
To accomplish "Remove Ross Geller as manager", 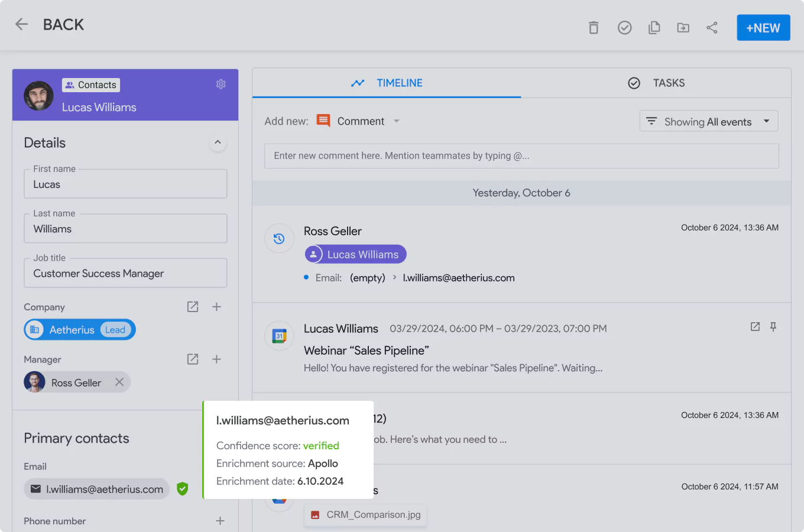I will pyautogui.click(x=119, y=382).
